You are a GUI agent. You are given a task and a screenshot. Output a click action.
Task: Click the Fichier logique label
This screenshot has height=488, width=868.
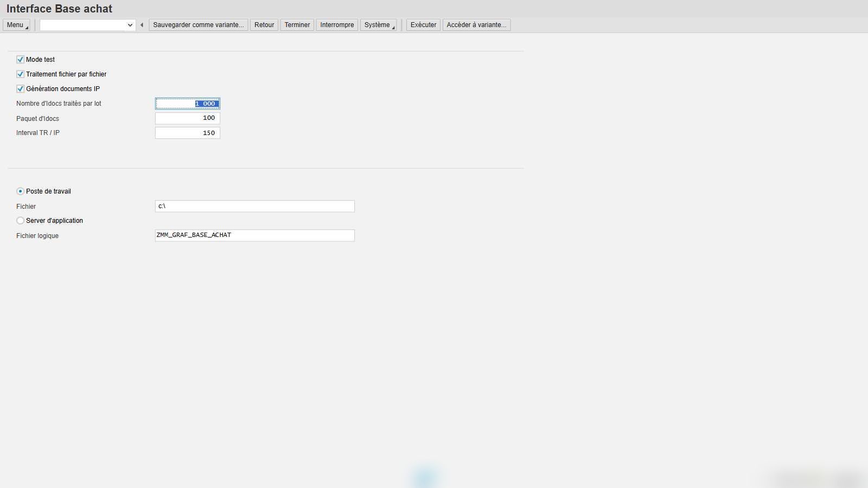pyautogui.click(x=37, y=236)
